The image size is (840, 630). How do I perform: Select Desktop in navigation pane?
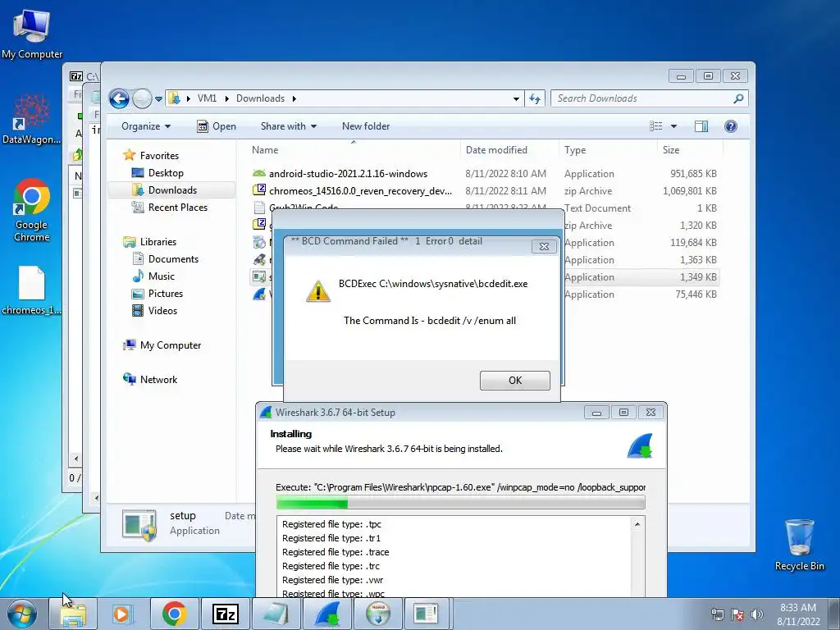(166, 173)
